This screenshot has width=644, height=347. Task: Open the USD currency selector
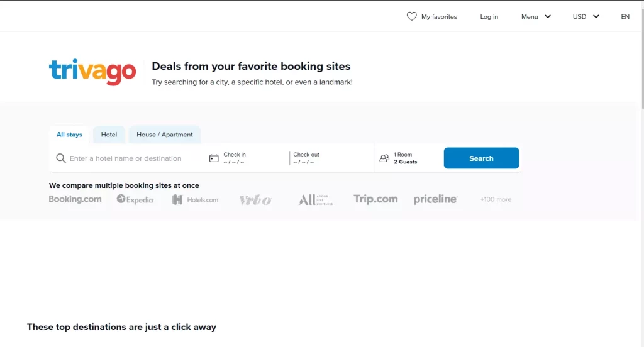click(x=586, y=16)
